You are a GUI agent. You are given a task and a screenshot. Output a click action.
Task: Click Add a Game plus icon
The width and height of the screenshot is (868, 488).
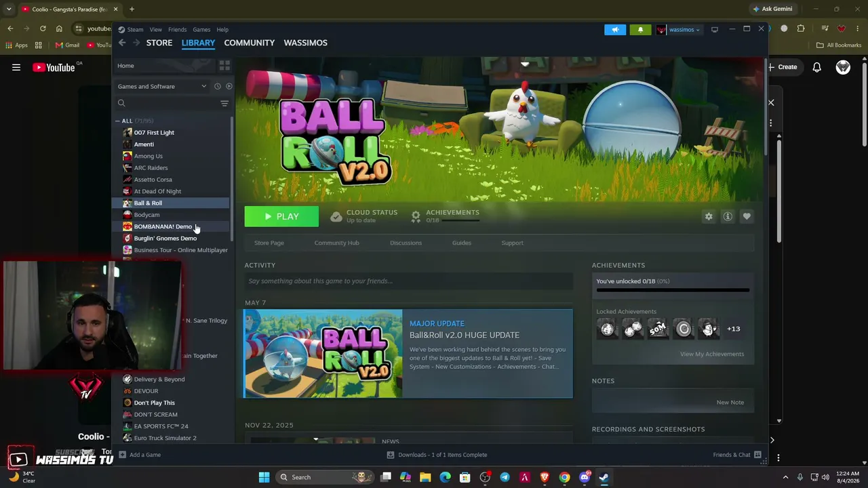pyautogui.click(x=122, y=455)
